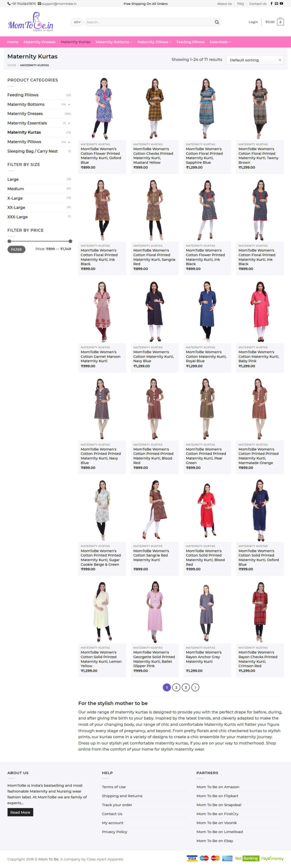The width and height of the screenshot is (291, 868).
Task: Open the Mustard Yellow checks kurti thumbnail
Action: click(155, 108)
